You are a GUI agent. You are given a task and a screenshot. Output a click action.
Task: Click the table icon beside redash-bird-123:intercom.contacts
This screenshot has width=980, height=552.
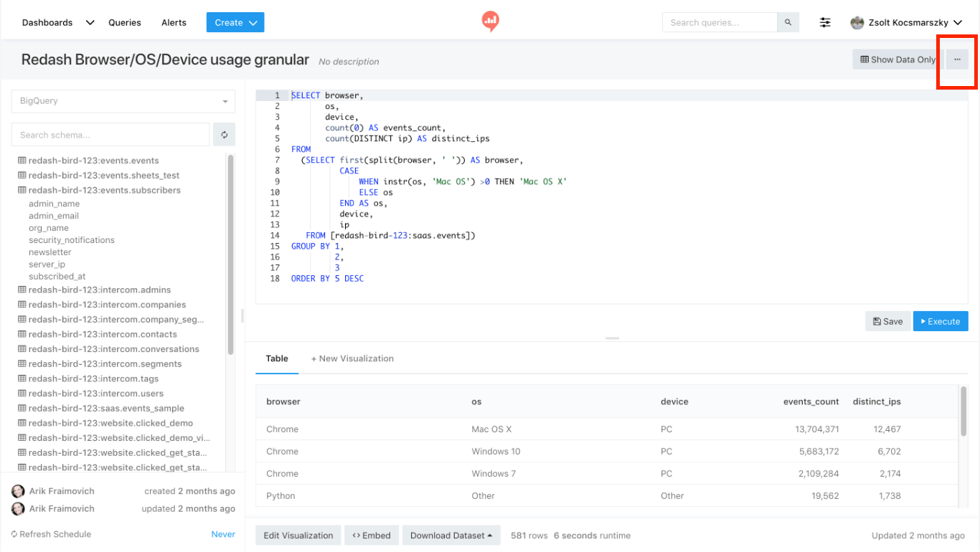22,334
